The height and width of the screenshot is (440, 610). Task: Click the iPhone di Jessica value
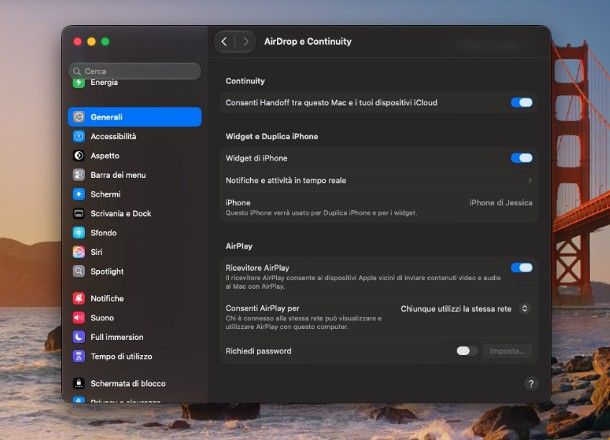click(x=501, y=203)
